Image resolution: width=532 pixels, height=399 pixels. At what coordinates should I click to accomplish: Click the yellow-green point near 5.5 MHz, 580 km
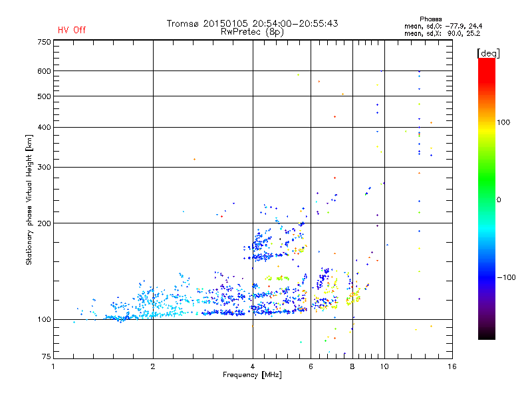coord(298,74)
